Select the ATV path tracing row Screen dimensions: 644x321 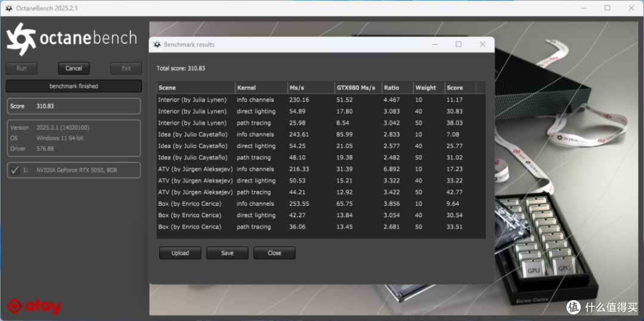click(321, 192)
